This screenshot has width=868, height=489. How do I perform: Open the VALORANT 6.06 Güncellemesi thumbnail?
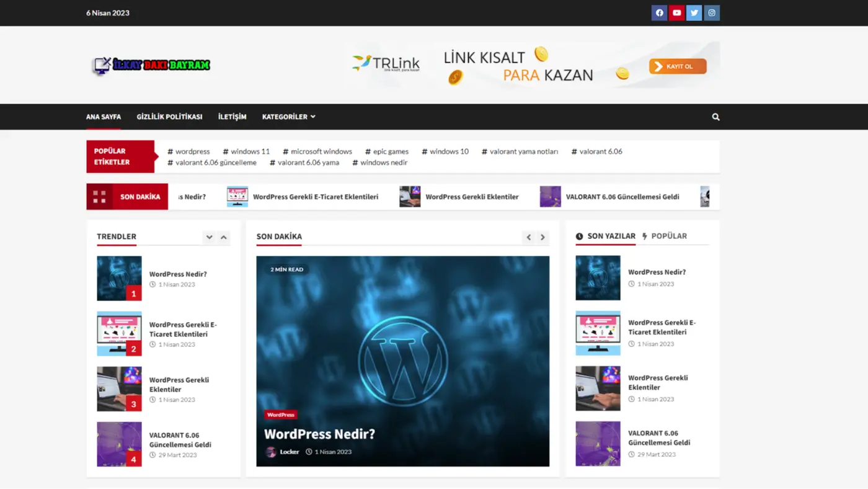coord(598,444)
